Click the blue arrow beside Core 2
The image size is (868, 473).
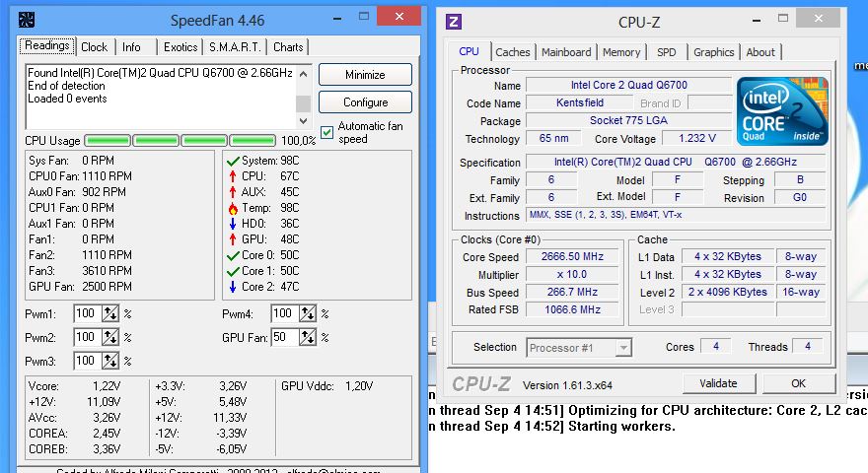click(233, 287)
